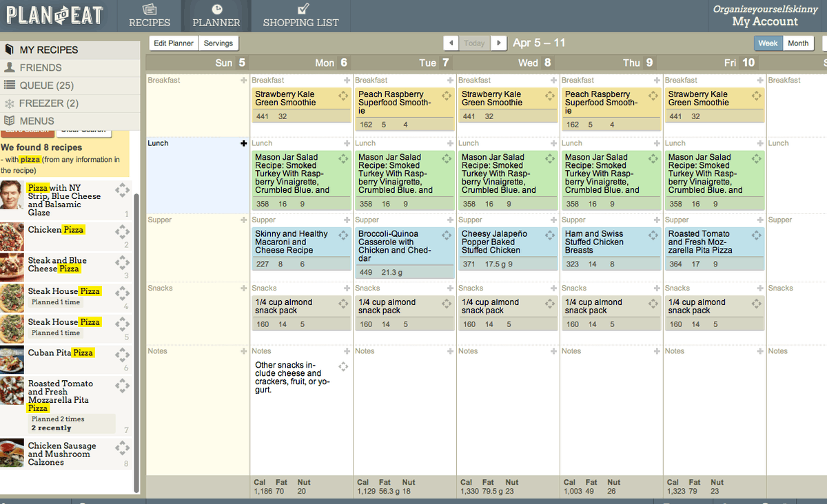Click move handle on Wednesday Mason Jar Salad
The height and width of the screenshot is (504, 827).
[x=550, y=158]
